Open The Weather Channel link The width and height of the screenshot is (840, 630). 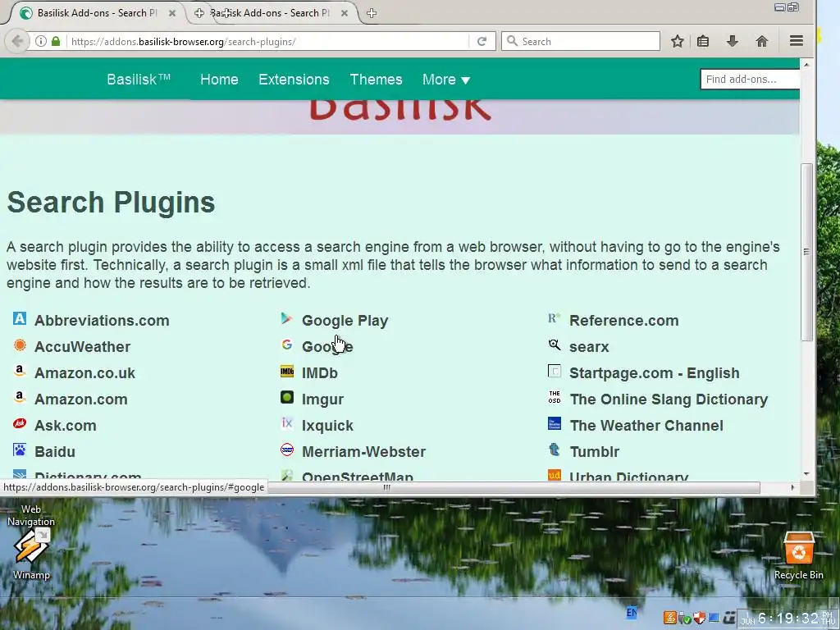[646, 426]
